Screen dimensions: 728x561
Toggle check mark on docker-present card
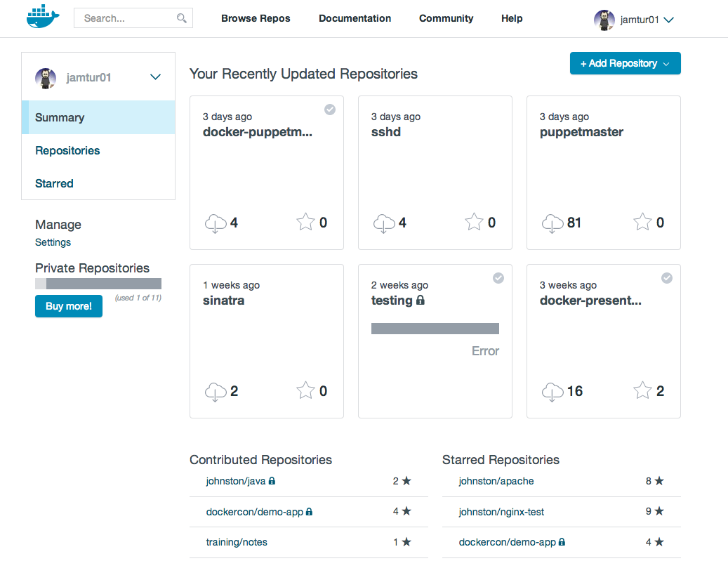coord(667,278)
